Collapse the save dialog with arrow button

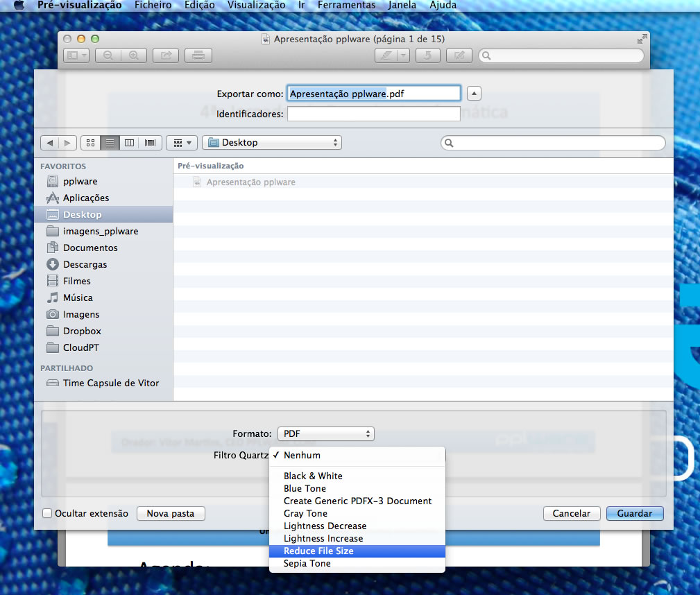click(474, 94)
